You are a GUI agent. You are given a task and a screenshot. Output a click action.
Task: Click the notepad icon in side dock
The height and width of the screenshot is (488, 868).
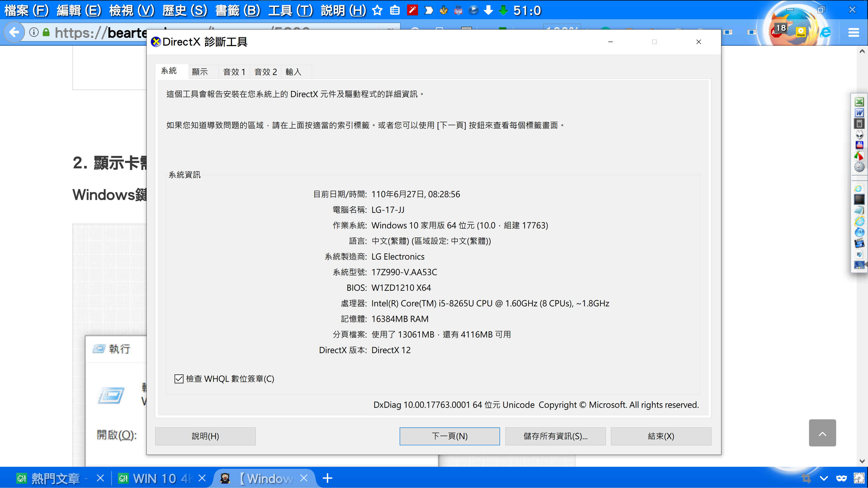[859, 210]
